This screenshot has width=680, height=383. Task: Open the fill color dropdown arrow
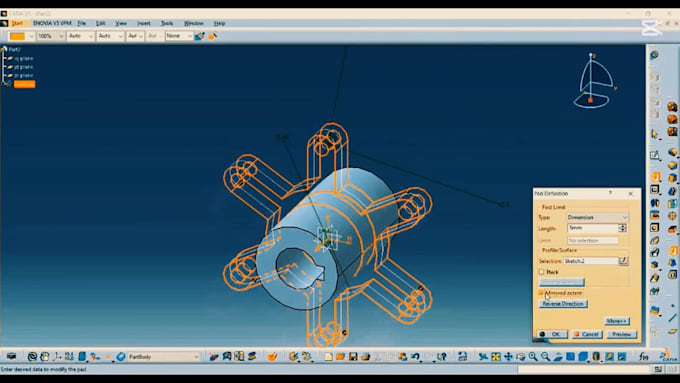(31, 36)
